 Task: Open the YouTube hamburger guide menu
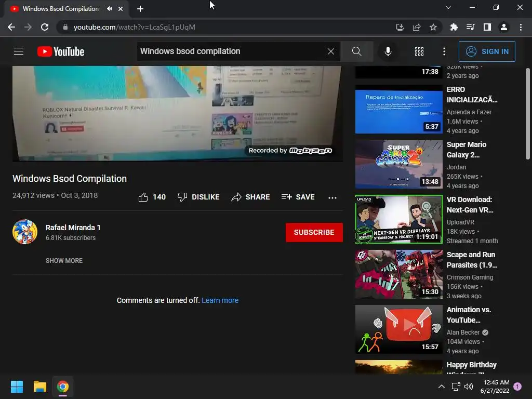19,51
